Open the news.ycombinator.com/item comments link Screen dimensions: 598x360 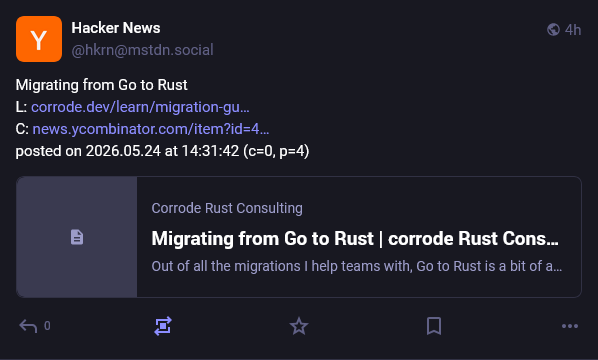pyautogui.click(x=151, y=129)
